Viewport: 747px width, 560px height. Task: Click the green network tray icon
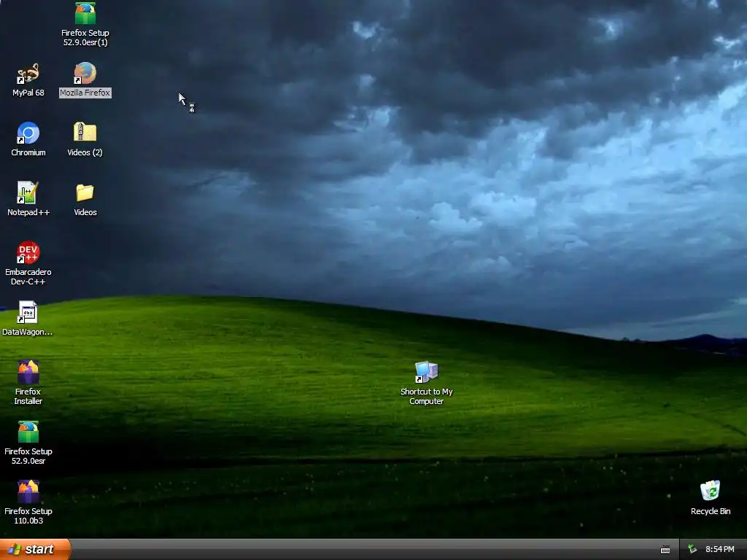pos(692,549)
